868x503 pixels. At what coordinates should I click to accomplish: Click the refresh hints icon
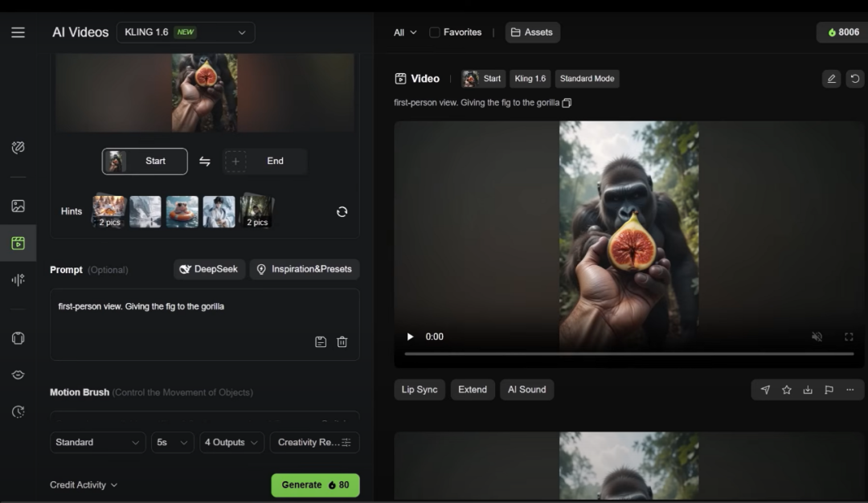[x=342, y=211]
